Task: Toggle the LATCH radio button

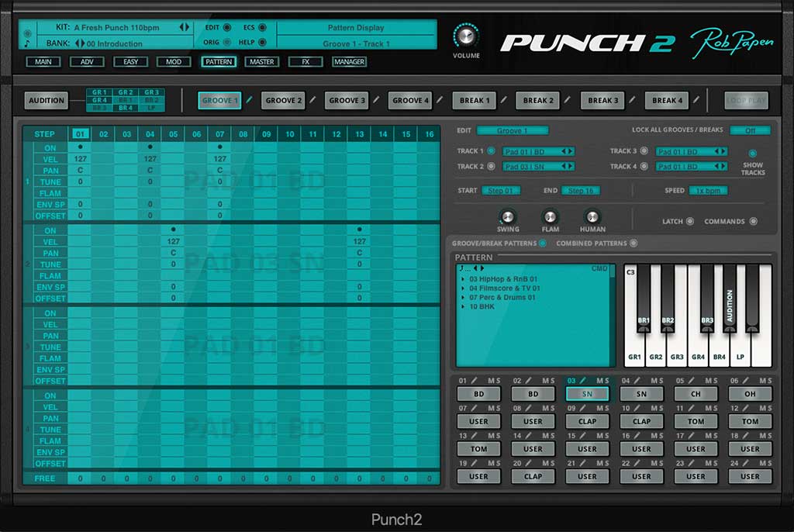Action: click(x=689, y=222)
